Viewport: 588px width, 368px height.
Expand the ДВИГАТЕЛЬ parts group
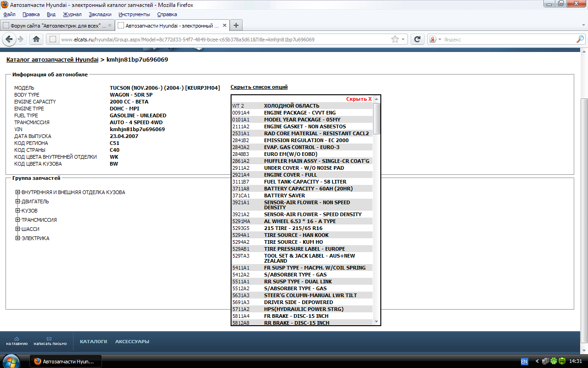point(18,201)
